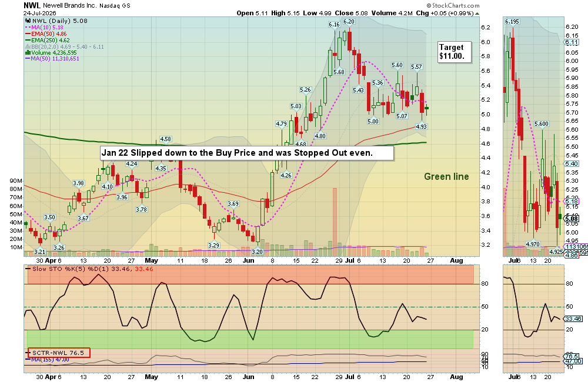Click the green up-triangle beside Chg value
588x382 pixels.
[x=477, y=13]
